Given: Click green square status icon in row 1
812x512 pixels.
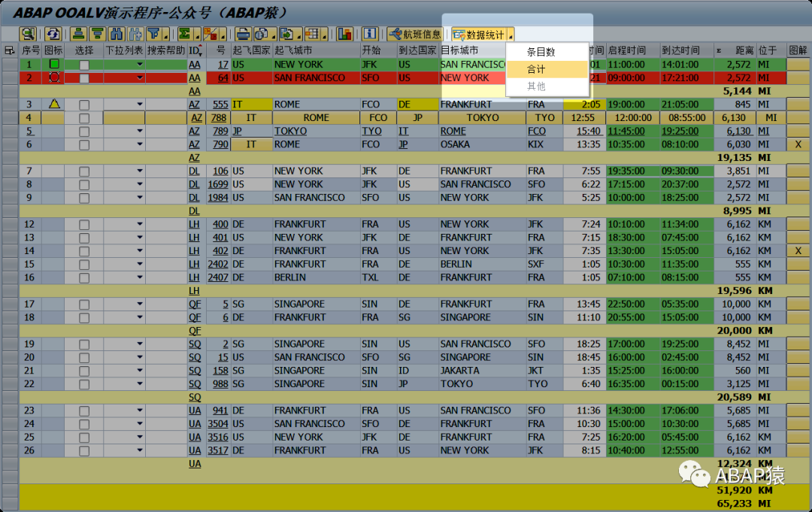Looking at the screenshot, I should 54,64.
